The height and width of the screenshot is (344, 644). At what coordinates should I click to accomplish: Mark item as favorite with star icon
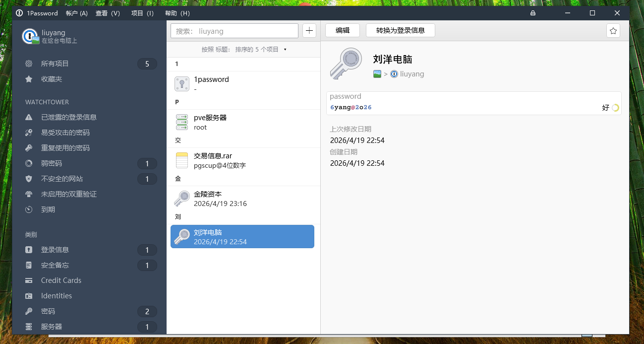pos(613,31)
